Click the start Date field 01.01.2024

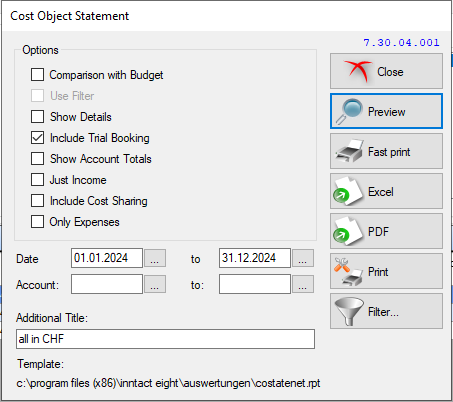point(107,258)
